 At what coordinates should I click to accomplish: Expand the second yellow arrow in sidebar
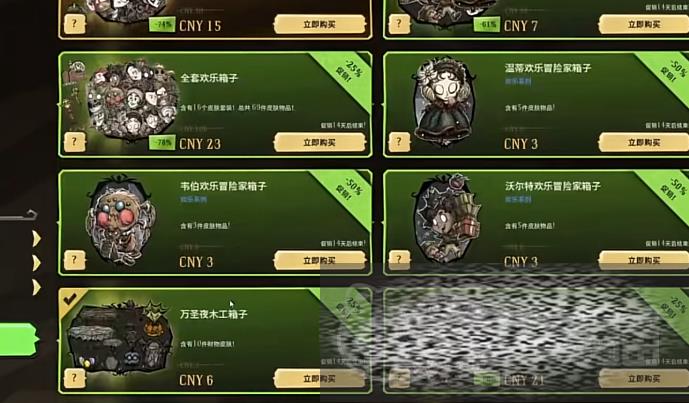click(x=36, y=263)
